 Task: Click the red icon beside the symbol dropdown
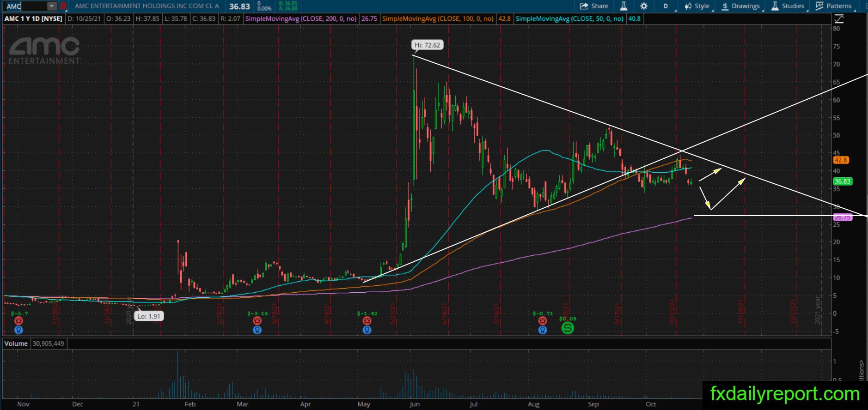pyautogui.click(x=63, y=6)
